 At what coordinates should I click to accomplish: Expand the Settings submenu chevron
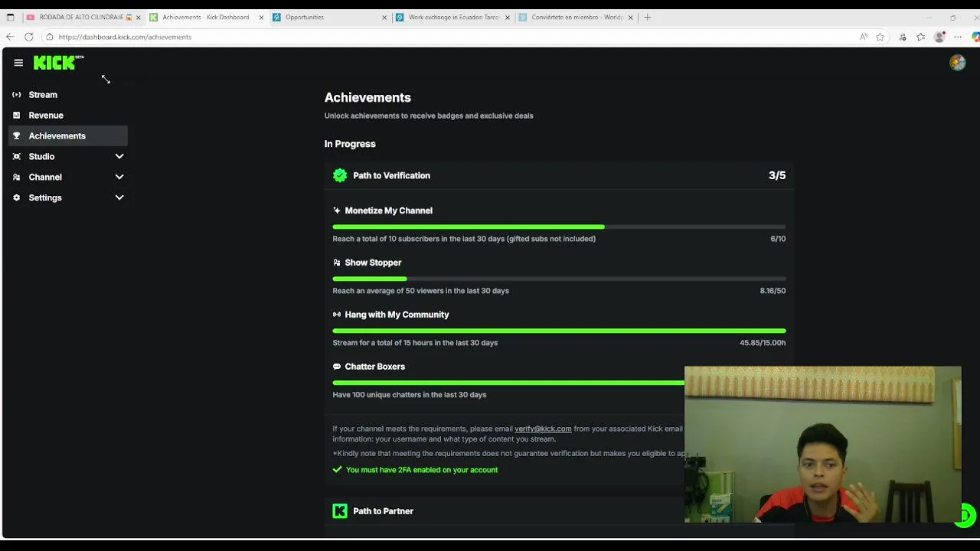119,197
